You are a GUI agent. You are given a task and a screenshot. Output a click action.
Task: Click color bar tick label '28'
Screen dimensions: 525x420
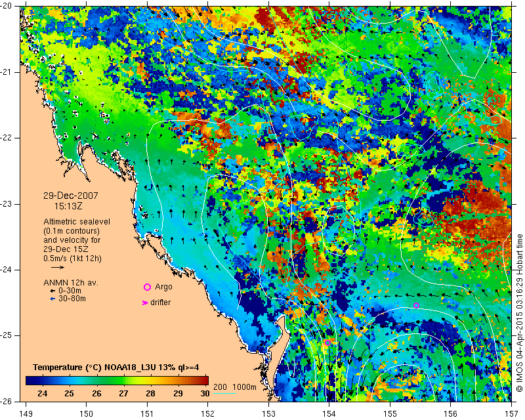pyautogui.click(x=151, y=393)
